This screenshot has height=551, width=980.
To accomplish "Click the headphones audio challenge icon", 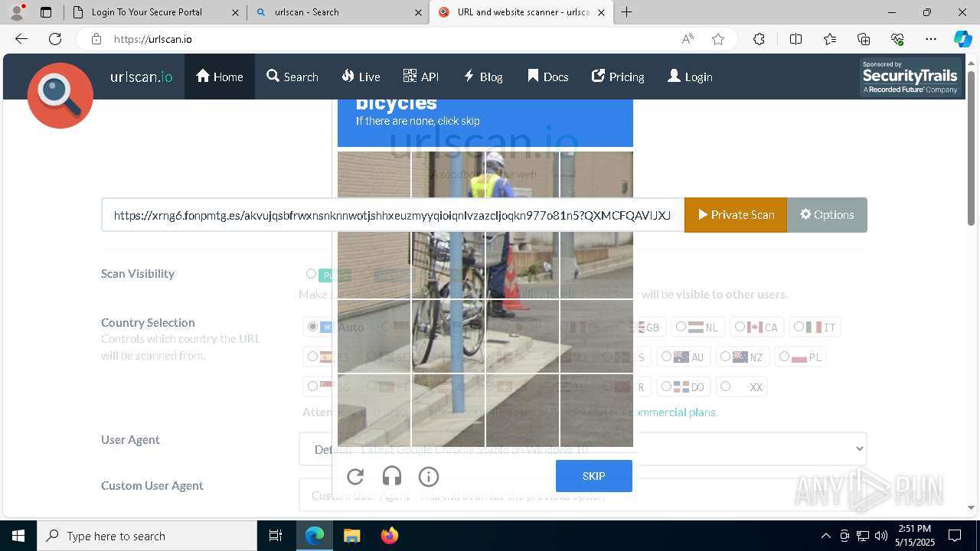I will (x=392, y=477).
